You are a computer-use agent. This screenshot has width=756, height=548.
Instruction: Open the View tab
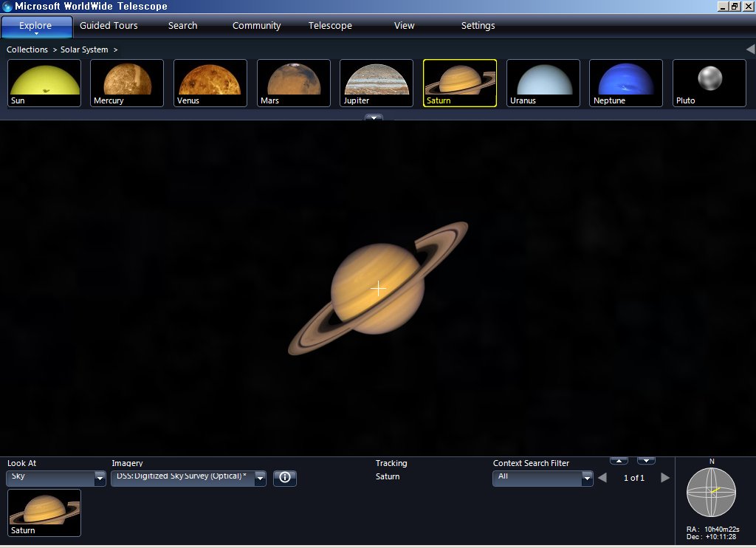tap(404, 26)
